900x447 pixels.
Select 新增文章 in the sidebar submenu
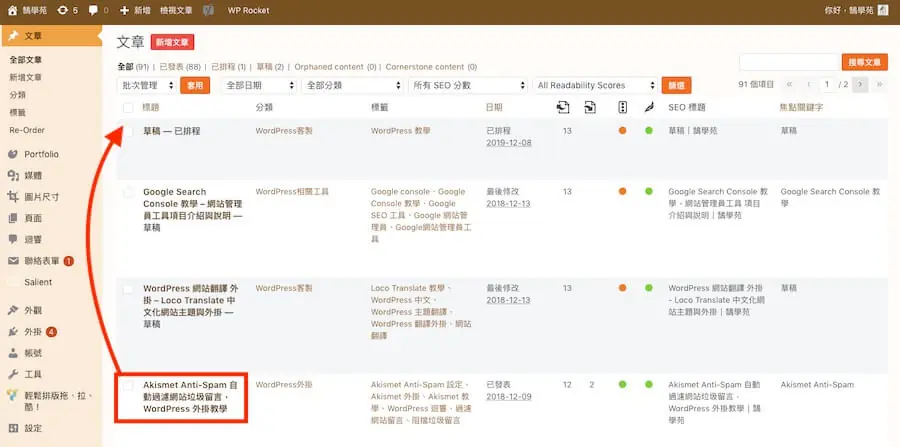click(x=26, y=77)
